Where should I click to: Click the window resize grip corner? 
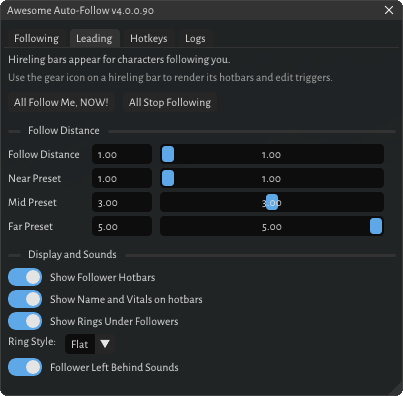click(396, 389)
